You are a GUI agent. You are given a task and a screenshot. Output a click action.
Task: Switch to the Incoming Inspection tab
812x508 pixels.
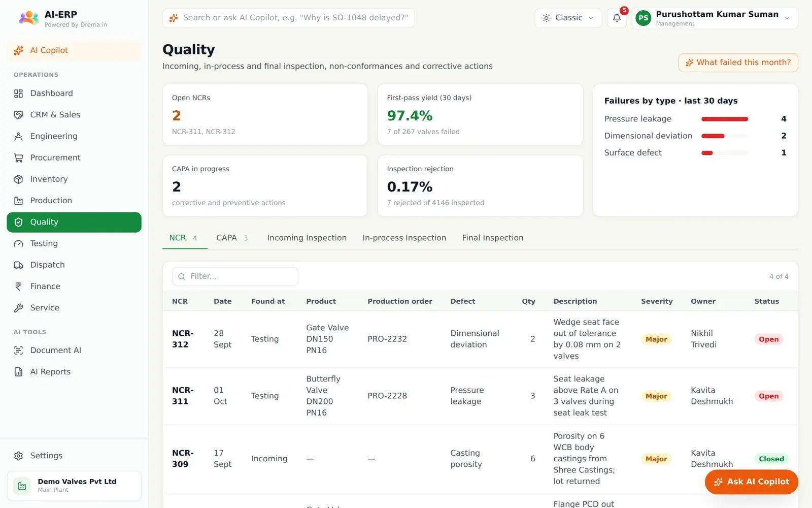[x=307, y=238]
